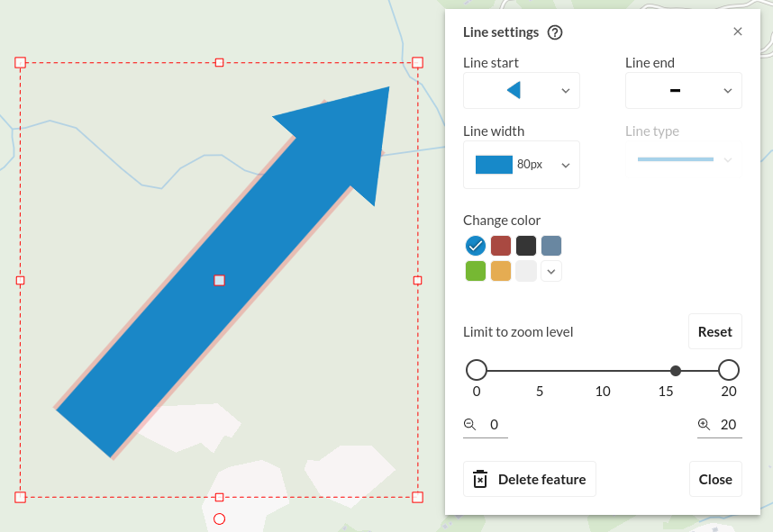
Task: Expand more colors with the chevron
Action: tap(551, 270)
